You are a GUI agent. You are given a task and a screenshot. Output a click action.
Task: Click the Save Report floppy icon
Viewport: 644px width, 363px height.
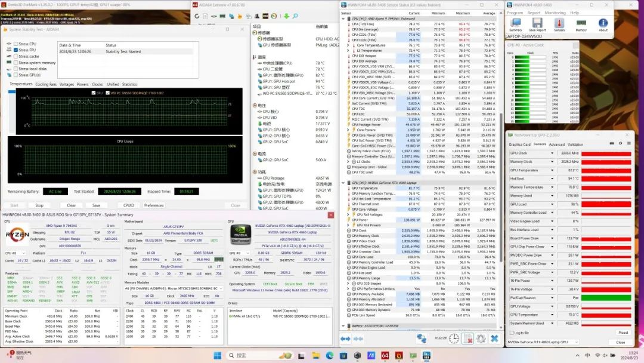537,23
